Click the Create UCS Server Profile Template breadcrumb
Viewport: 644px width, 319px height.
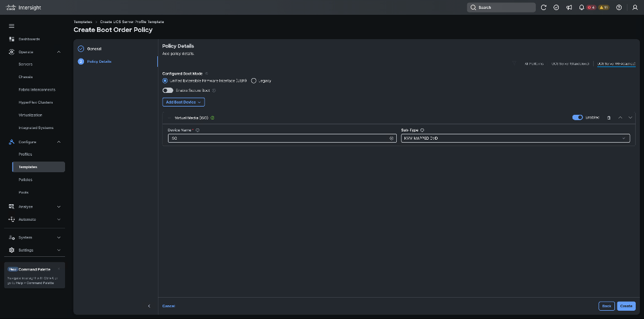point(132,22)
